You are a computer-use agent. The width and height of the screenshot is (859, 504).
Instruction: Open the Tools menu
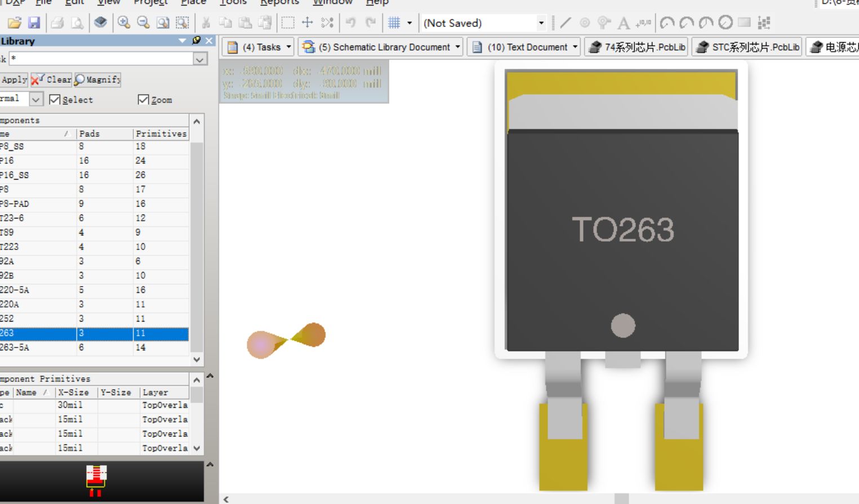point(233,2)
